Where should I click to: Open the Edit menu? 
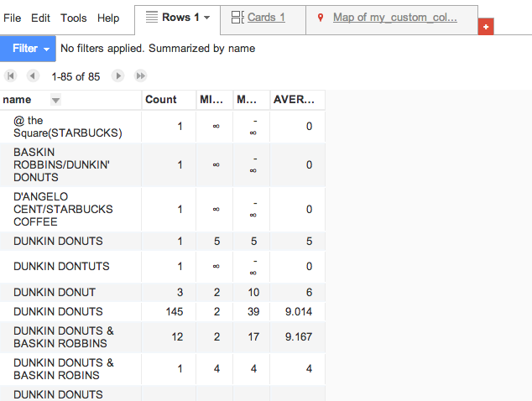pos(41,18)
